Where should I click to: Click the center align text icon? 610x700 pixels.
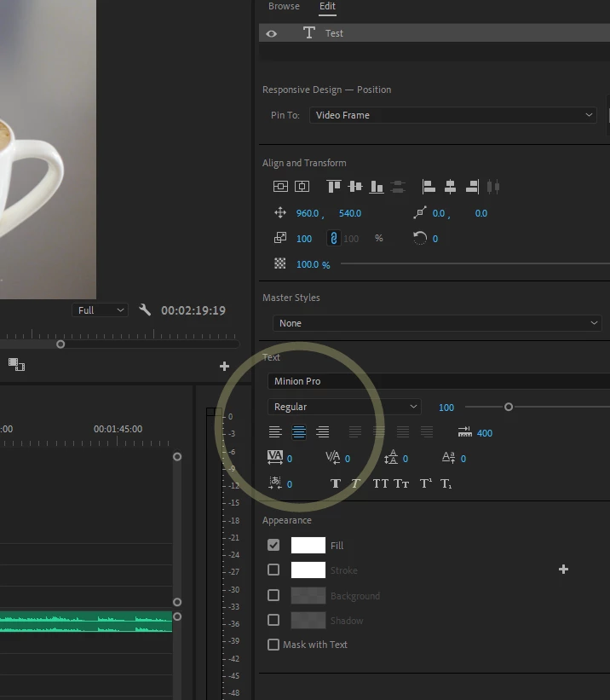click(x=299, y=432)
